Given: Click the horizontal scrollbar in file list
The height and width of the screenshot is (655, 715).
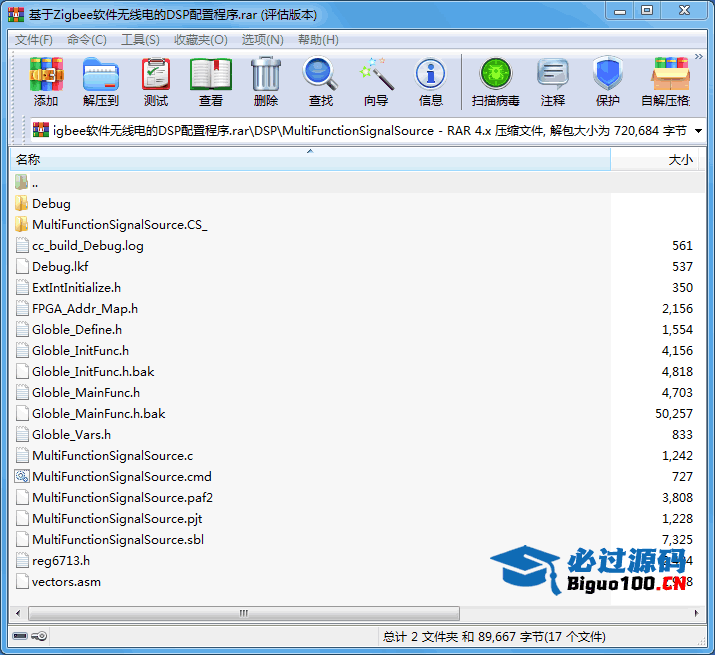Looking at the screenshot, I should click(240, 613).
